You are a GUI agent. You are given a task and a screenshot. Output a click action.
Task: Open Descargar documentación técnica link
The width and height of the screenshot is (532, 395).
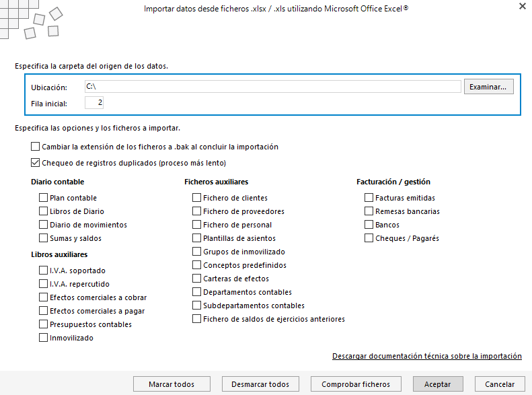point(427,356)
